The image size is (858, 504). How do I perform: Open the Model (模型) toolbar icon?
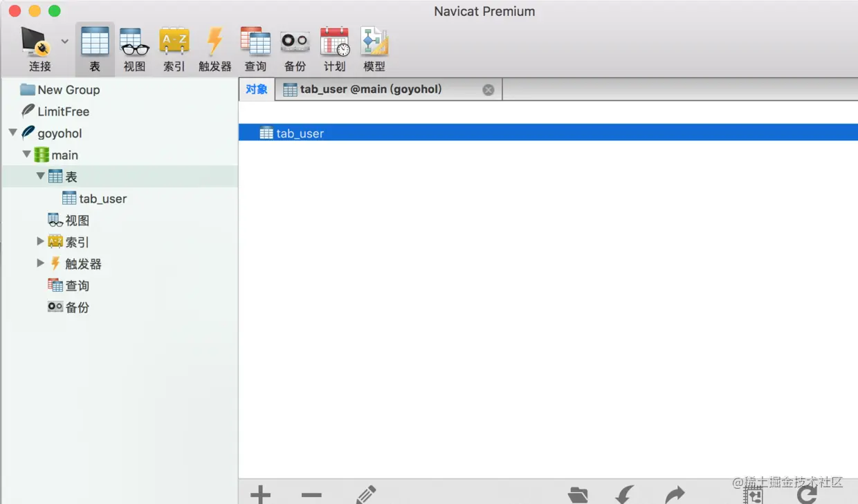[x=374, y=49]
